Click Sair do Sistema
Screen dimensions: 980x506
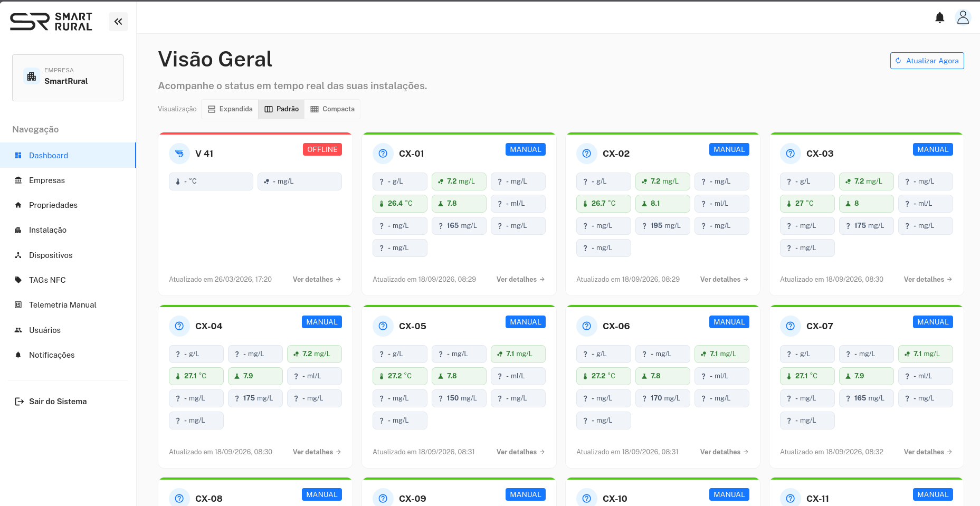pyautogui.click(x=51, y=402)
